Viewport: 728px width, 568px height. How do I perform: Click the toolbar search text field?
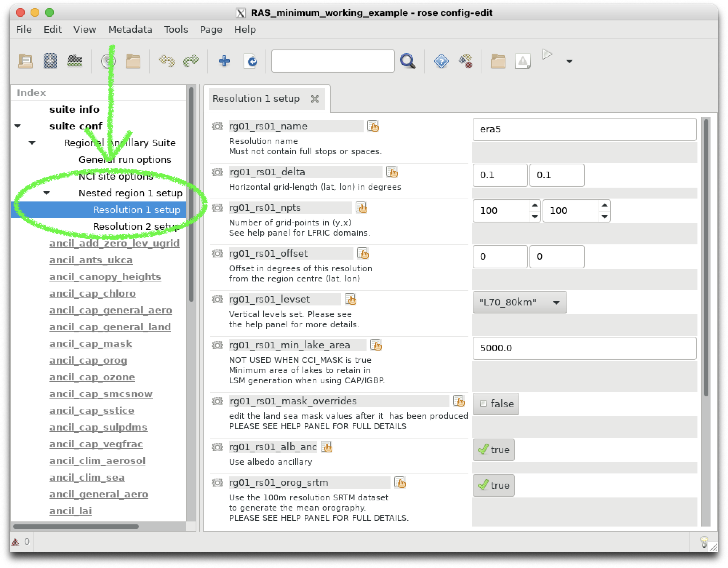tap(333, 61)
